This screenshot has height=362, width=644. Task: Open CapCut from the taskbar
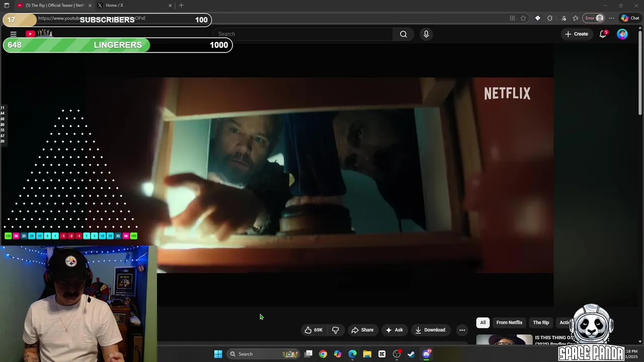(382, 354)
